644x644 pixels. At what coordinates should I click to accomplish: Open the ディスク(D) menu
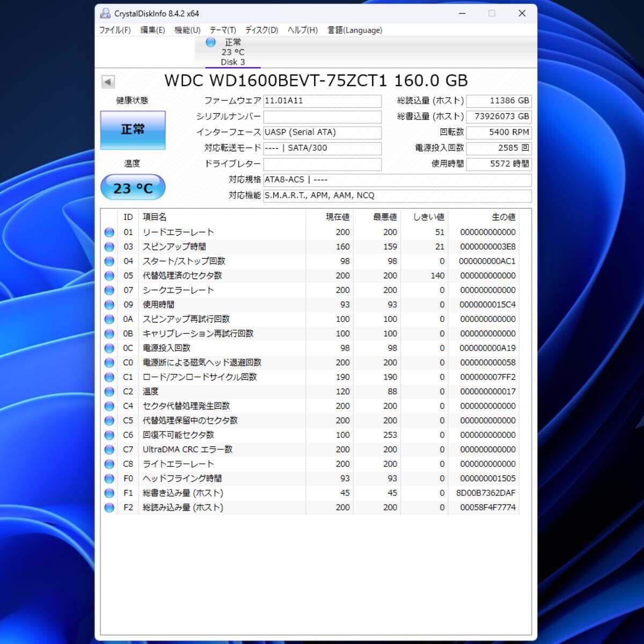pos(262,30)
